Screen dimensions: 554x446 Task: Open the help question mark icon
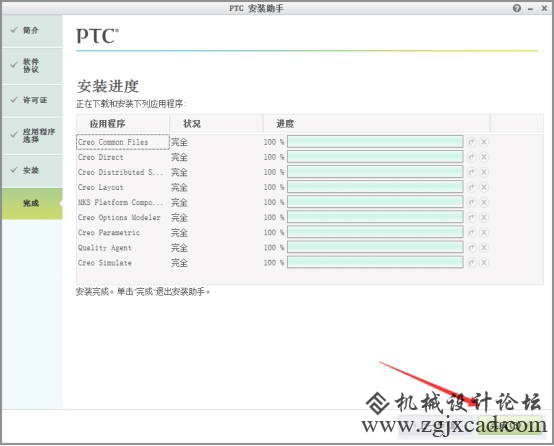517,8
